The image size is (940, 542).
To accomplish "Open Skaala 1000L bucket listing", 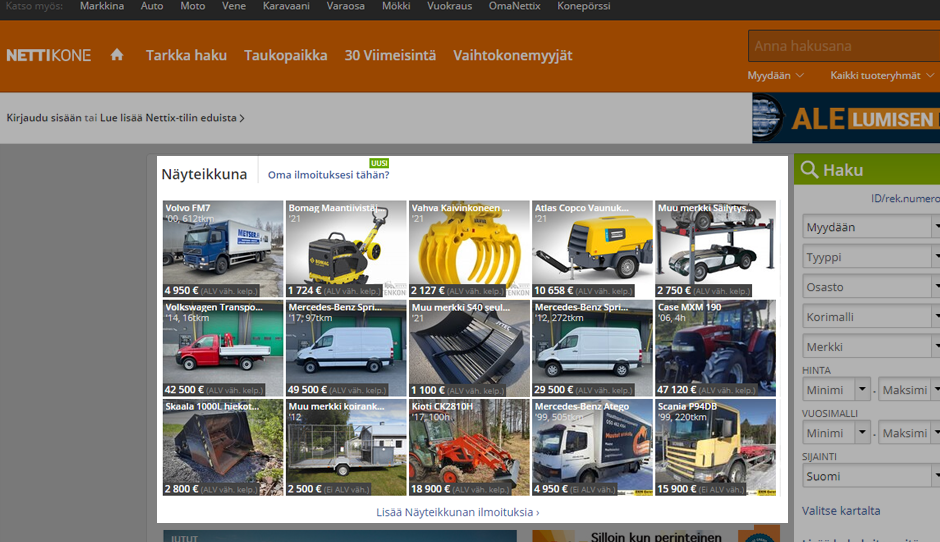I will pyautogui.click(x=223, y=447).
